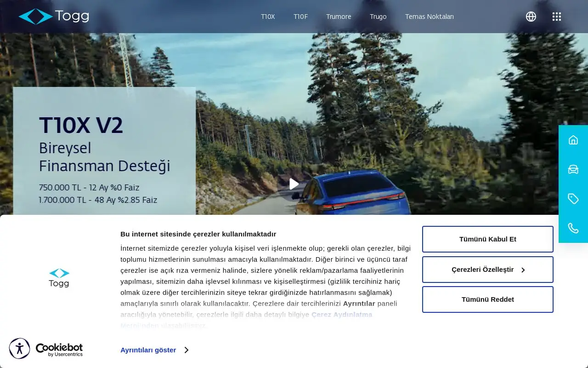Reject all cookies with Tümünü Reddet
Viewport: 588px width, 368px height.
[488, 299]
